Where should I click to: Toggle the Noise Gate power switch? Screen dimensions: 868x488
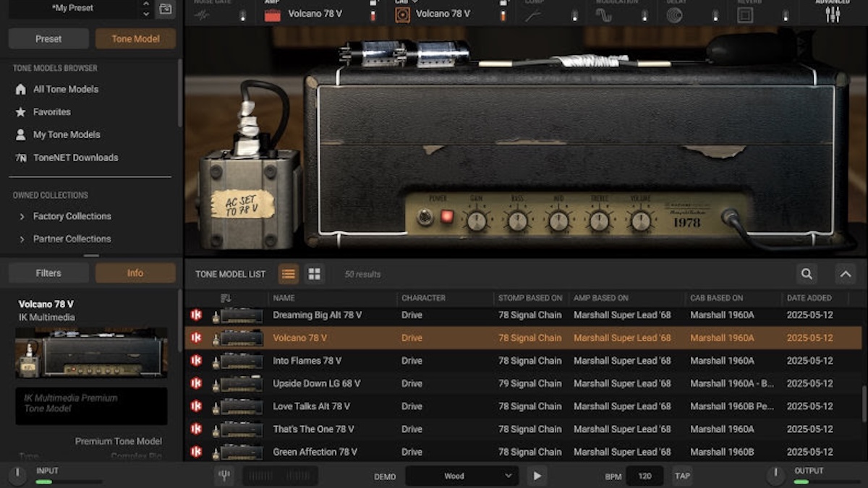(242, 15)
